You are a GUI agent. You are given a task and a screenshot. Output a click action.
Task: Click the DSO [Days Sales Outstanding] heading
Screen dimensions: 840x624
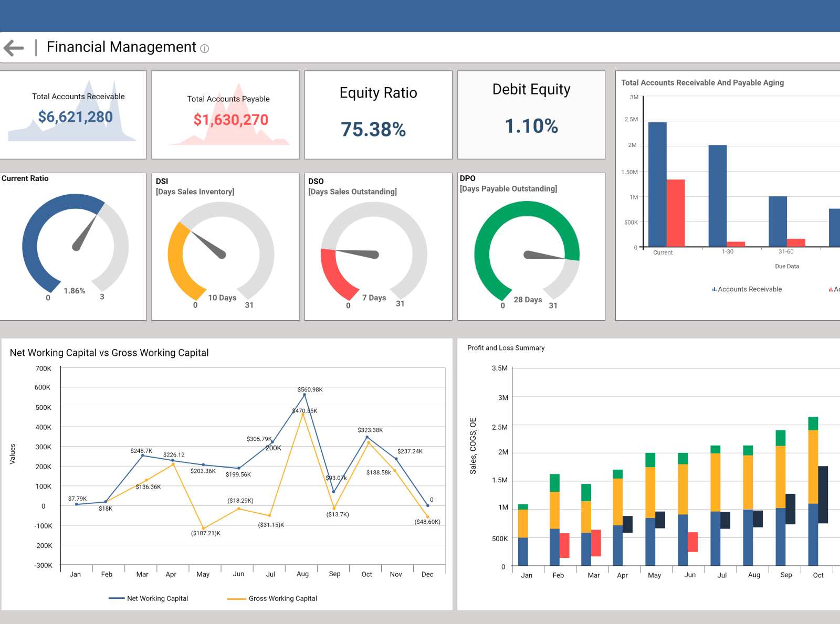(352, 186)
